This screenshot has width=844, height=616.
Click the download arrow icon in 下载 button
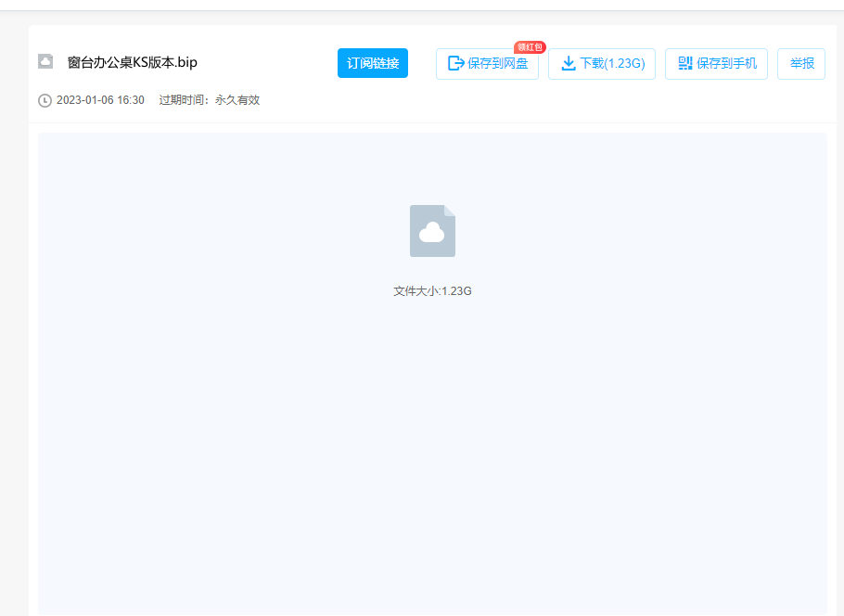[569, 63]
